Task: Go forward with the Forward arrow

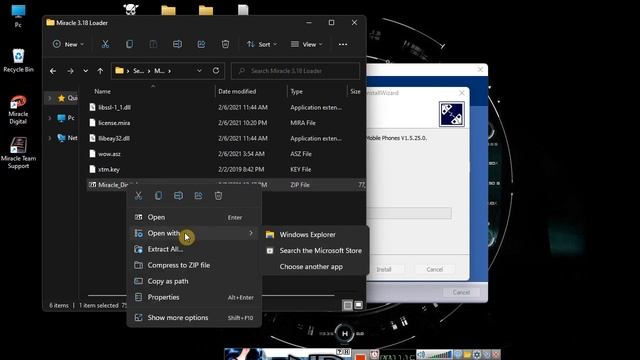Action: coord(70,71)
